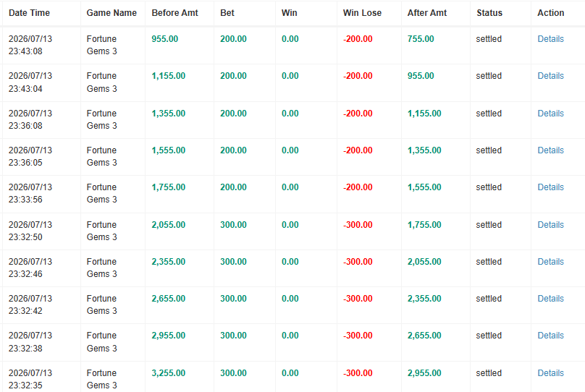View Details of the 23:32:38 bet
The width and height of the screenshot is (585, 392).
(550, 336)
